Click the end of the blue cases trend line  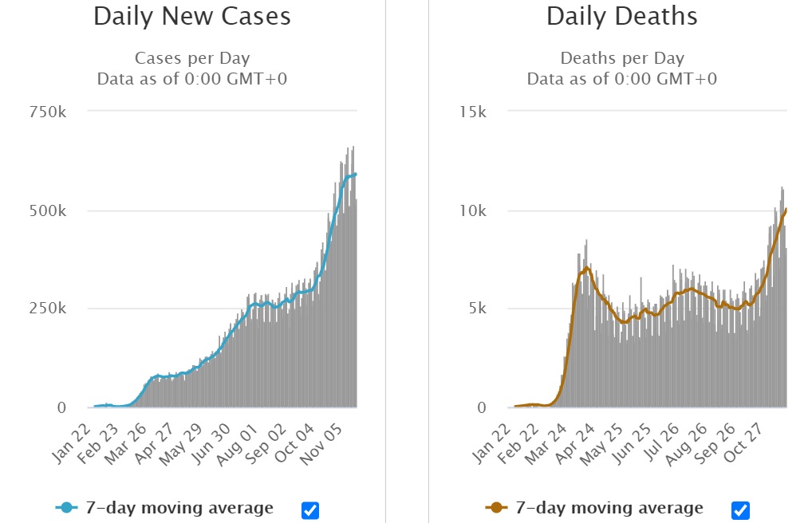356,174
